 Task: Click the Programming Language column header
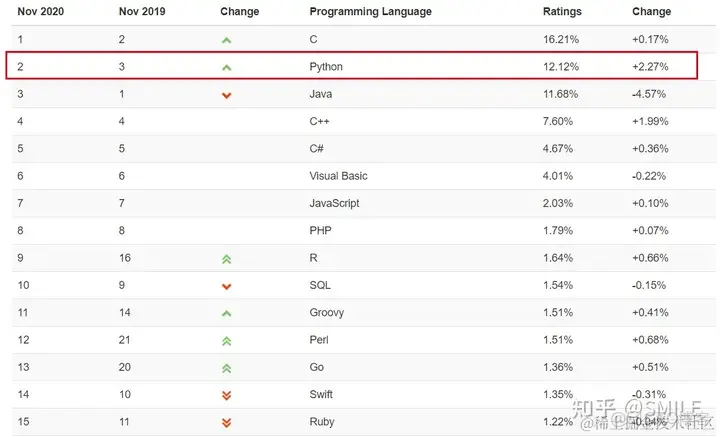tap(370, 12)
